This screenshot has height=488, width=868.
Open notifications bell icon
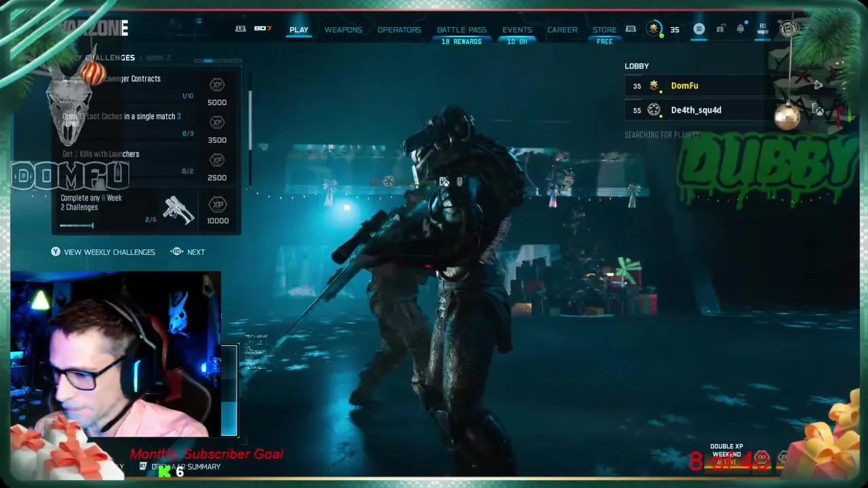[741, 29]
